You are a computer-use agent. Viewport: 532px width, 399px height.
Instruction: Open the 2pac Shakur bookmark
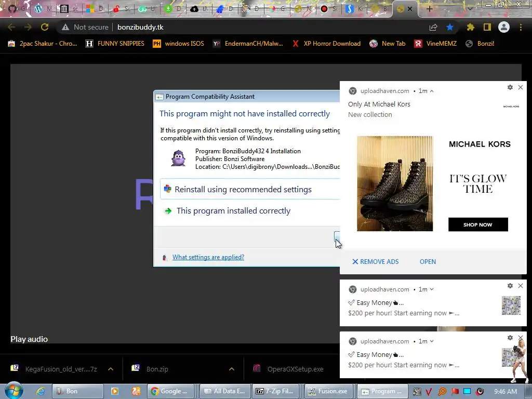point(43,44)
